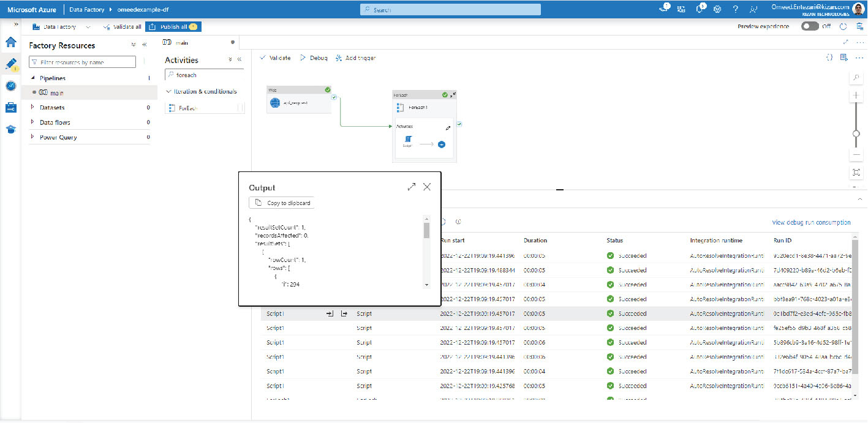The height and width of the screenshot is (423, 868).
Task: Select the main pipeline in Factory Resources
Action: (56, 93)
